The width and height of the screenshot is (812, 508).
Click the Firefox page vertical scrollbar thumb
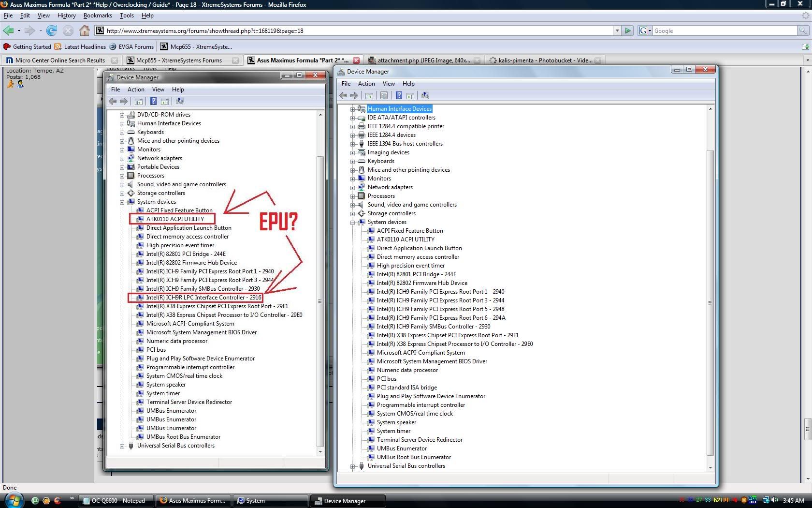tap(807, 428)
